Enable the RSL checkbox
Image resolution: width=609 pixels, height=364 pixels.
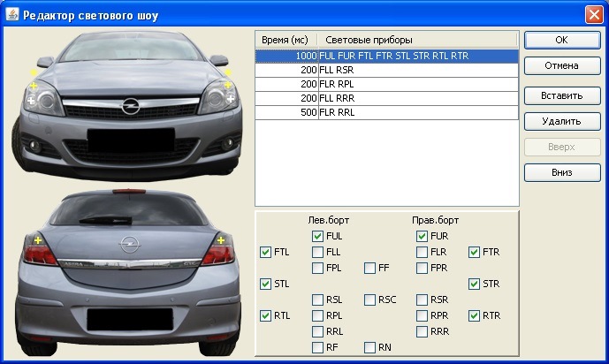coord(317,300)
